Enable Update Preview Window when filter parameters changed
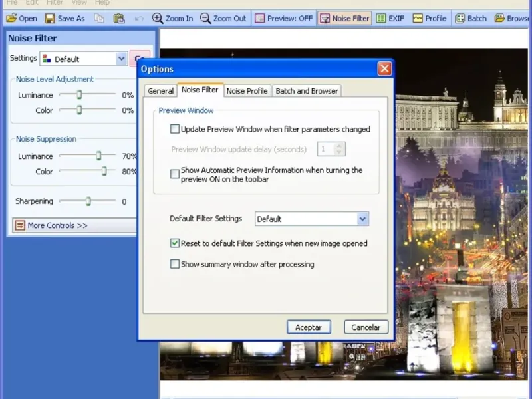Image resolution: width=532 pixels, height=399 pixels. click(x=175, y=129)
